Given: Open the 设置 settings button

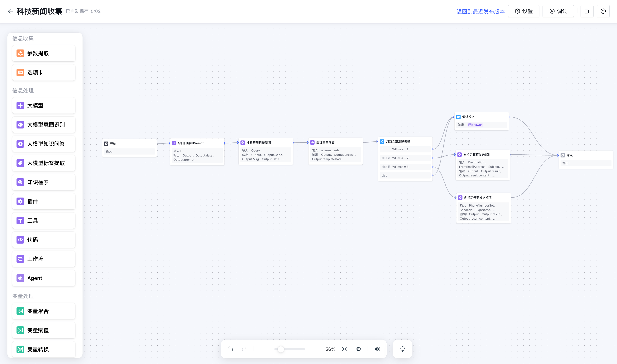Looking at the screenshot, I should tap(524, 11).
